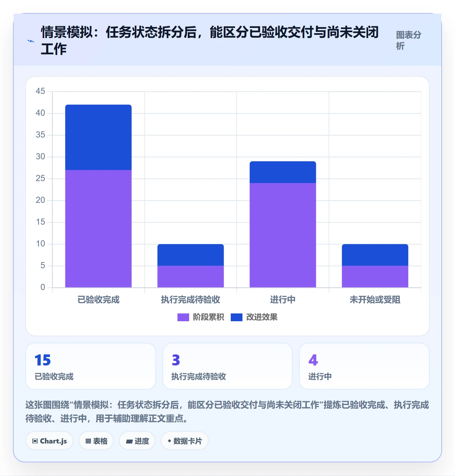The height and width of the screenshot is (476, 455).
Task: Click the chart card title 情景模拟
Action: [x=210, y=41]
